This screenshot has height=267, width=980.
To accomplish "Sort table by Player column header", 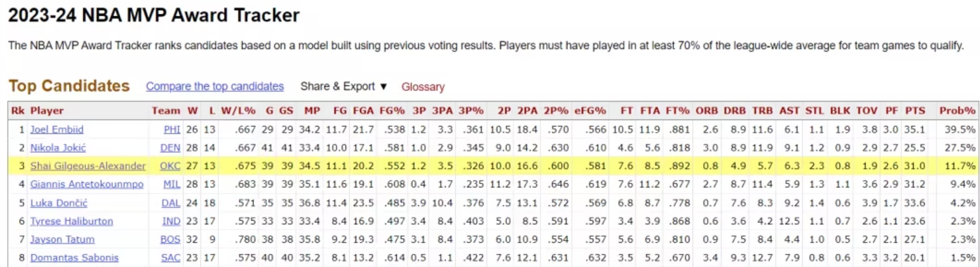I will (47, 111).
